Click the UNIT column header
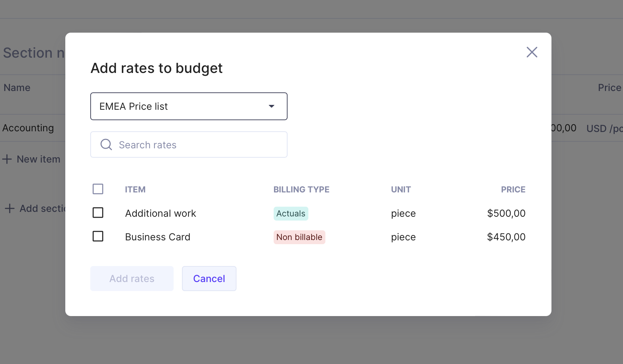This screenshot has height=364, width=623. pos(401,190)
